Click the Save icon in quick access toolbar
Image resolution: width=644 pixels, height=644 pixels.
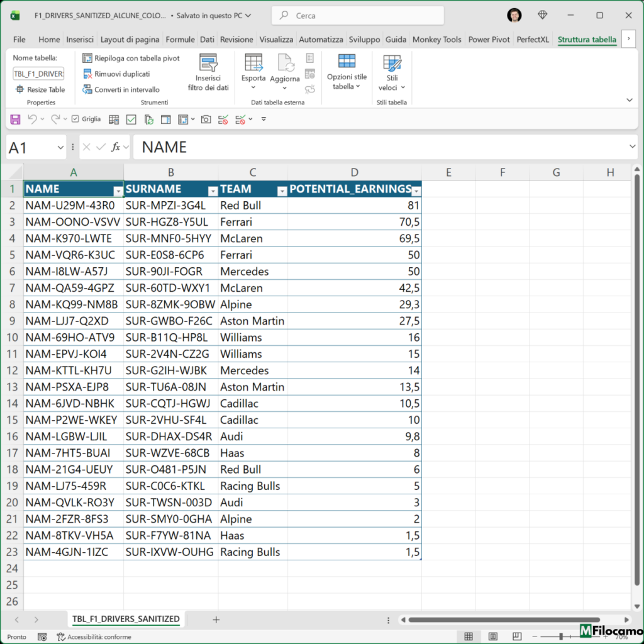(15, 119)
